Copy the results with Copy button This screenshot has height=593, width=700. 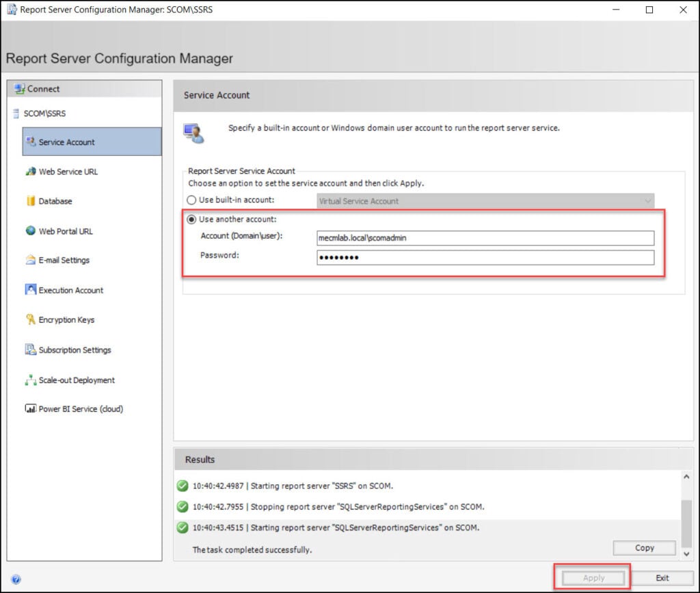pos(644,547)
